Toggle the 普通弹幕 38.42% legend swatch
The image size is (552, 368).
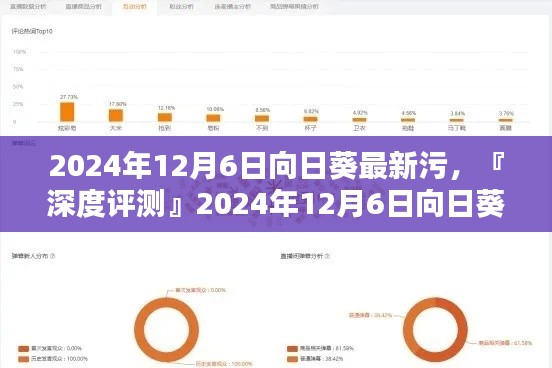pos(293,359)
